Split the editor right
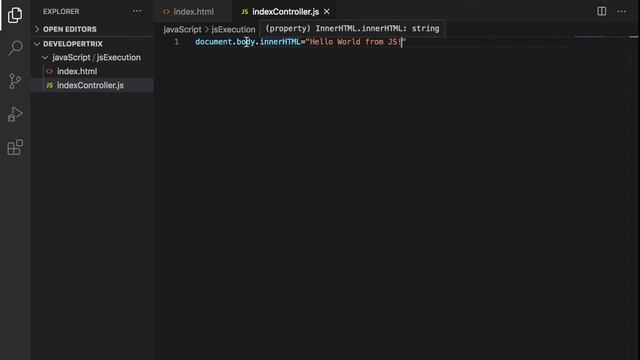The width and height of the screenshot is (640, 360). point(601,11)
